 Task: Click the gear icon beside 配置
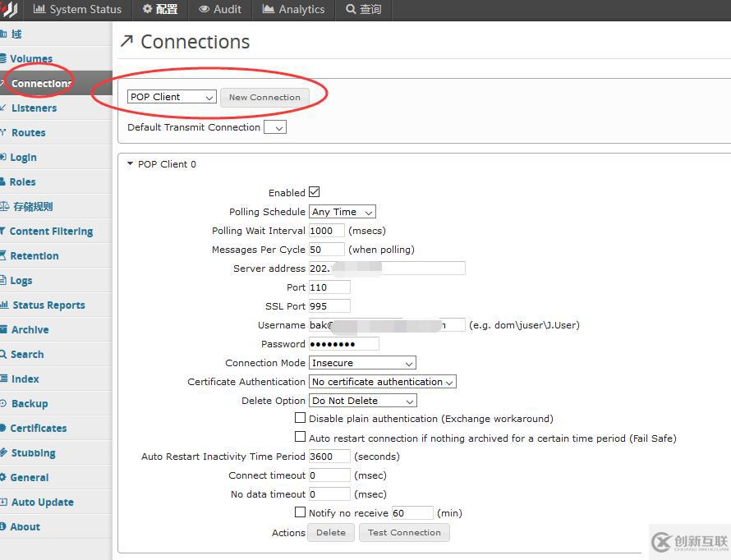point(147,9)
